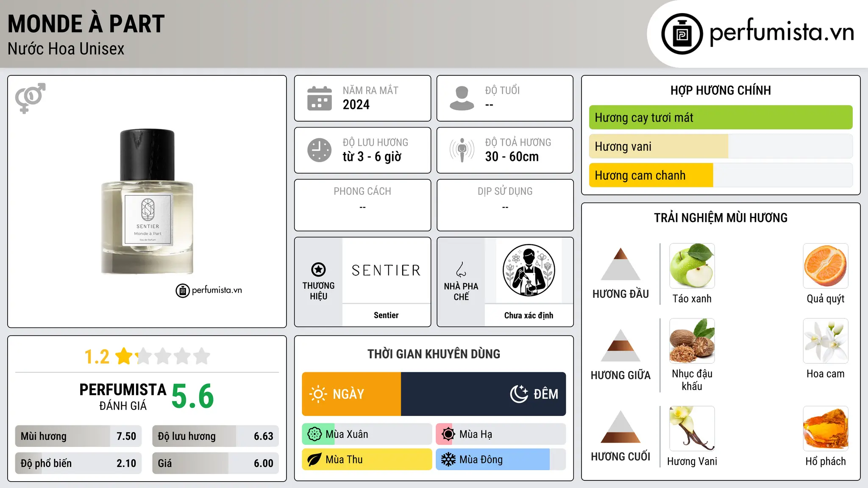Viewport: 868px width, 488px height.
Task: Click the green Hương cay tươi mát accord bar
Action: tap(721, 117)
